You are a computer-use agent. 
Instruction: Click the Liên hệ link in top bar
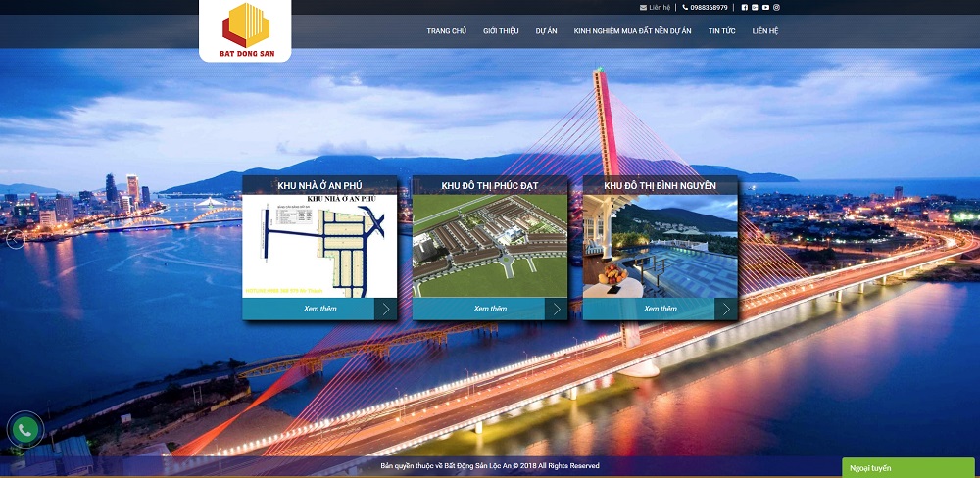click(x=660, y=8)
